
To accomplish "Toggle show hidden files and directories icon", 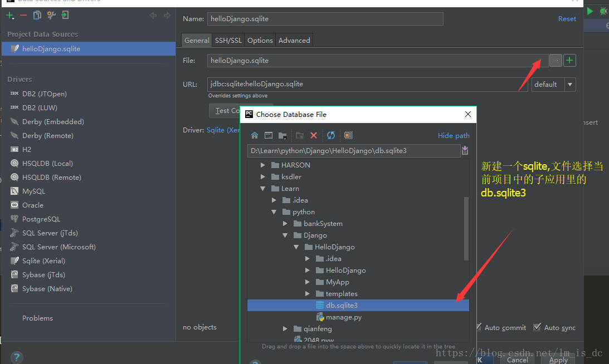I will 348,135.
